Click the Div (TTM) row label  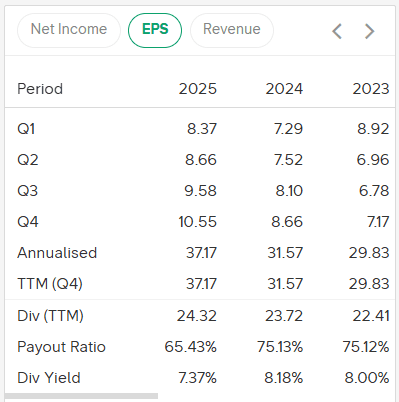pyautogui.click(x=50, y=316)
